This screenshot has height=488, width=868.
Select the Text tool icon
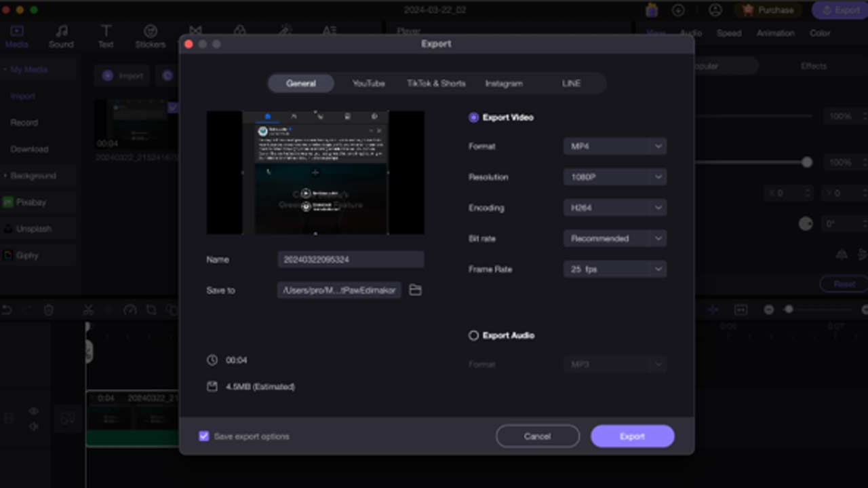coord(106,31)
